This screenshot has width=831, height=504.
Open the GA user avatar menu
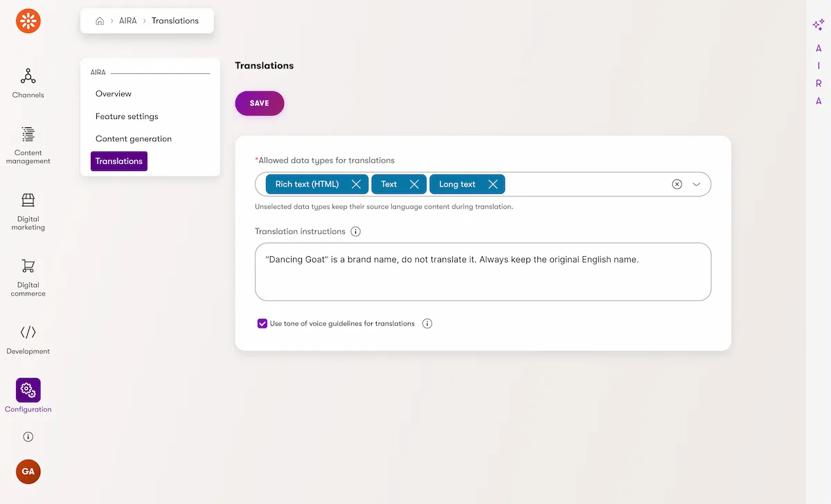click(28, 471)
